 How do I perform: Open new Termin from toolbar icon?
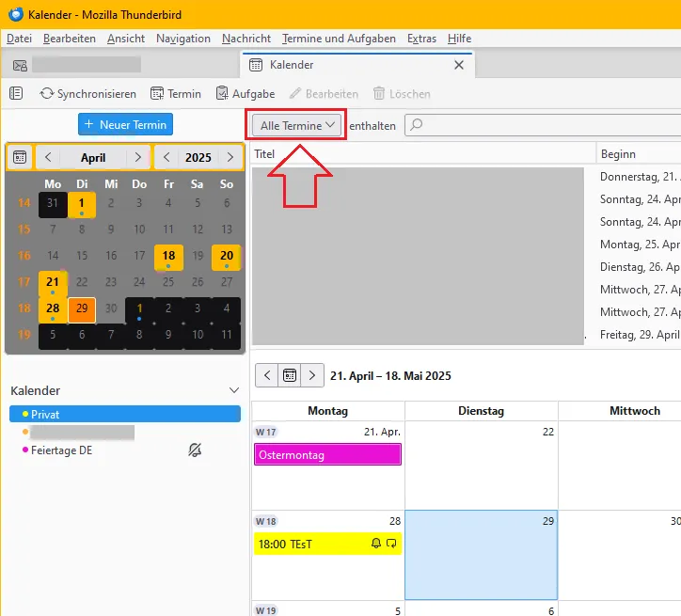click(157, 94)
